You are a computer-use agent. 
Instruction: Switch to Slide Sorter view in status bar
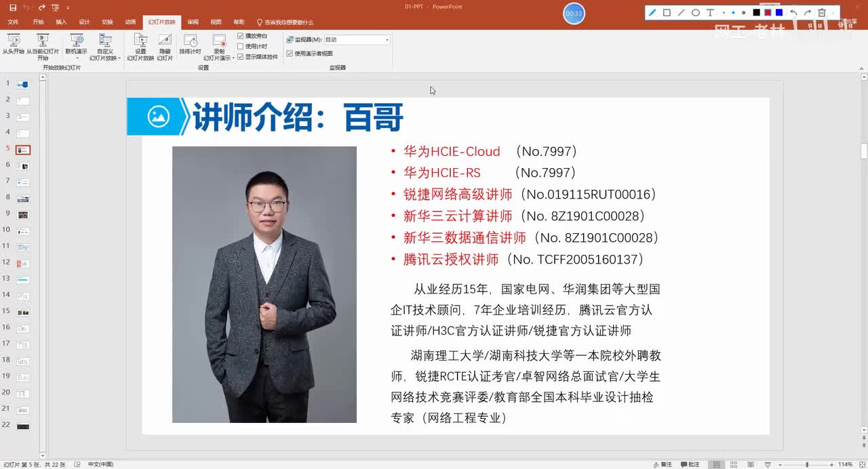coord(735,464)
